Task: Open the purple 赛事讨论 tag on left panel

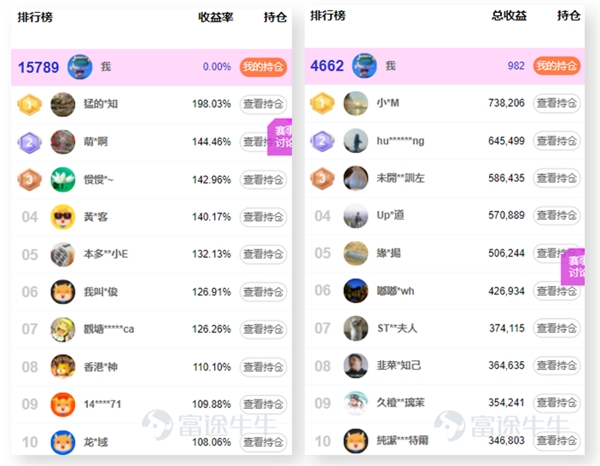Action: point(280,137)
